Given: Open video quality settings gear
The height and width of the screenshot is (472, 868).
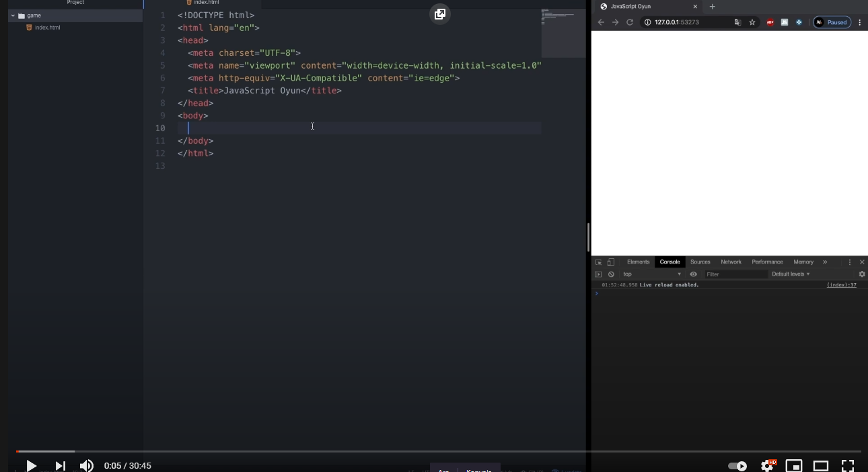Looking at the screenshot, I should pos(766,465).
